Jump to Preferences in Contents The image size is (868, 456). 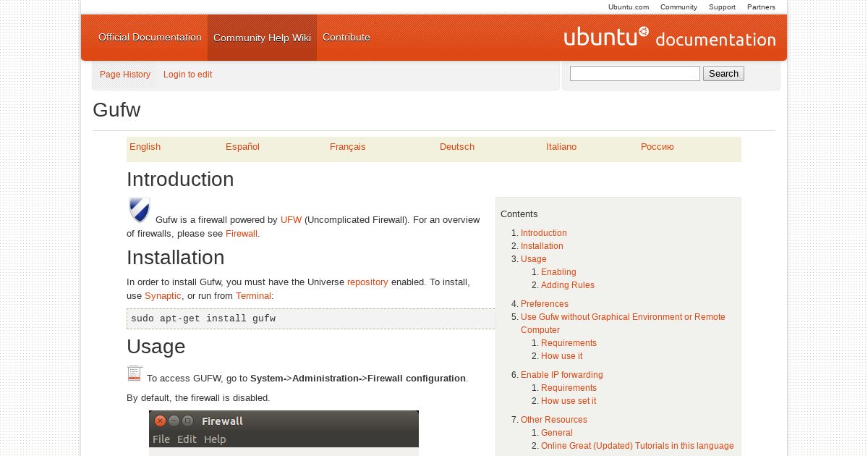[545, 304]
